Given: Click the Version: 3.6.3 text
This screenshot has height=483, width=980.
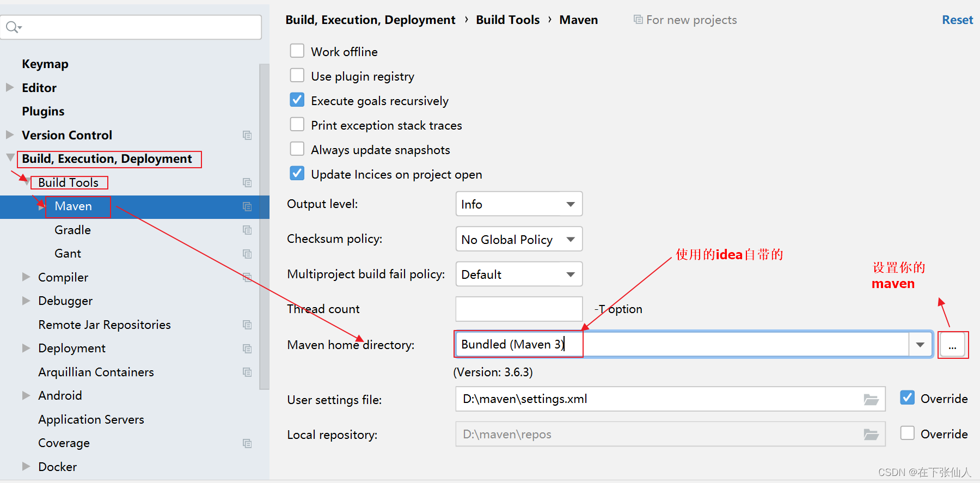Looking at the screenshot, I should coord(493,372).
